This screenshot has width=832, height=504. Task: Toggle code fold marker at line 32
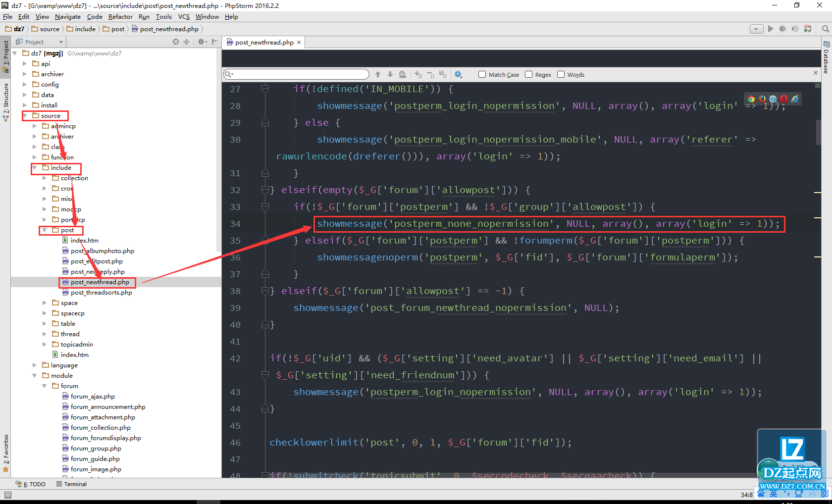point(265,190)
